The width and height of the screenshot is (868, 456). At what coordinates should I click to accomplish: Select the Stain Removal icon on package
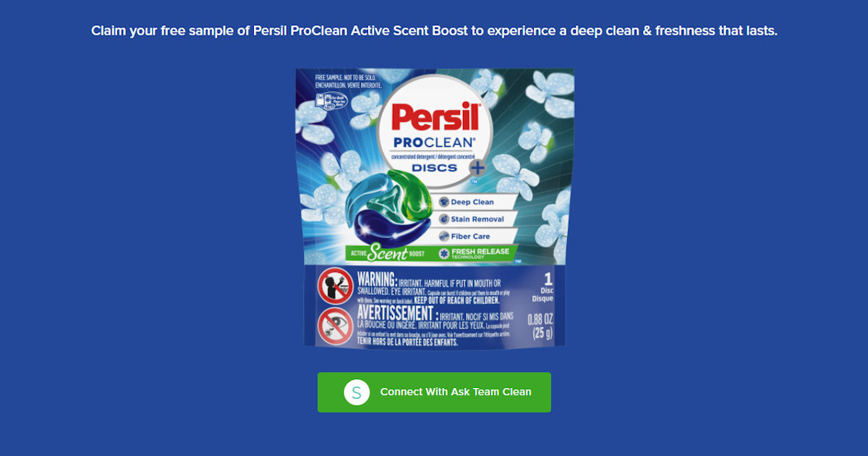444,219
